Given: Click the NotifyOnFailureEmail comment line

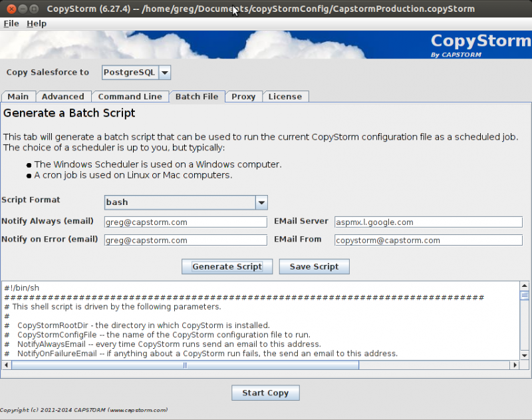Looking at the screenshot, I should [201, 354].
